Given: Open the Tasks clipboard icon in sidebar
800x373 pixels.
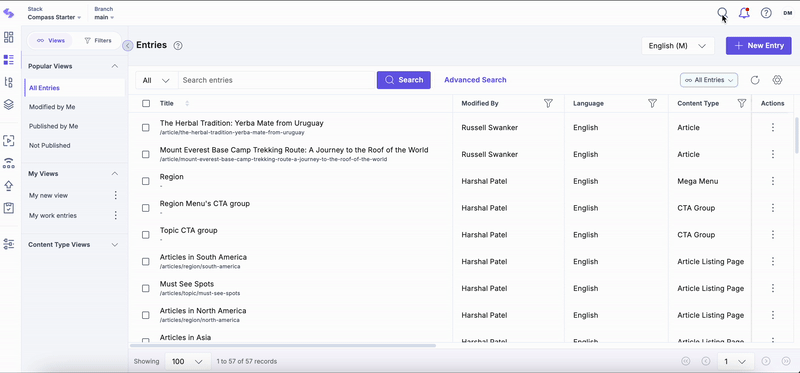Looking at the screenshot, I should (x=9, y=208).
